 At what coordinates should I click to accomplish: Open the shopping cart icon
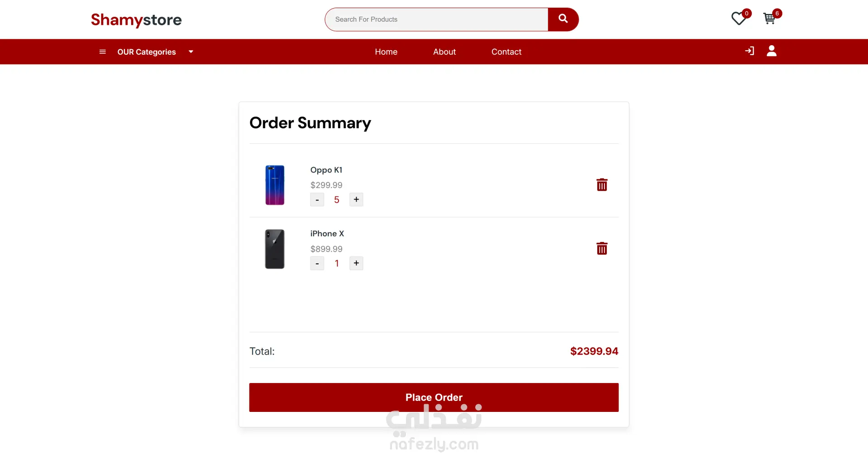769,19
